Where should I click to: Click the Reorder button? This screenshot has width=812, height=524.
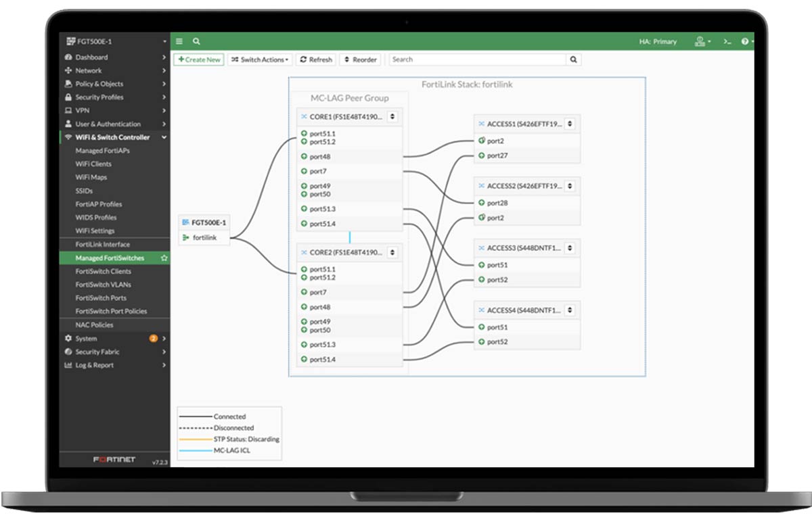[360, 59]
